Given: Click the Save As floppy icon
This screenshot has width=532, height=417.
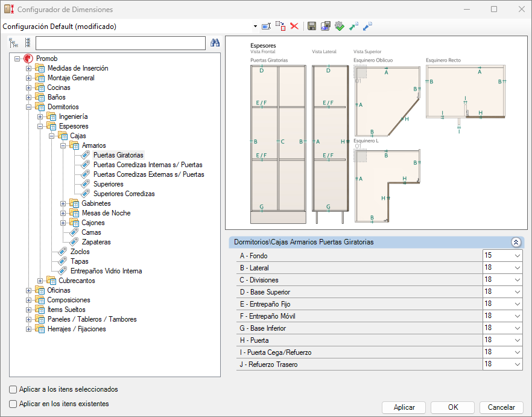Looking at the screenshot, I should pos(326,26).
